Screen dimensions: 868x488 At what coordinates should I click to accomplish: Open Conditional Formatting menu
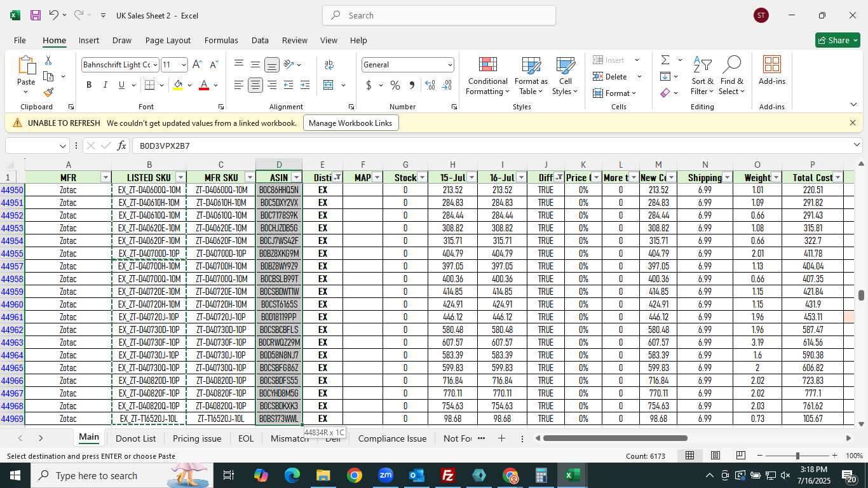tap(487, 76)
